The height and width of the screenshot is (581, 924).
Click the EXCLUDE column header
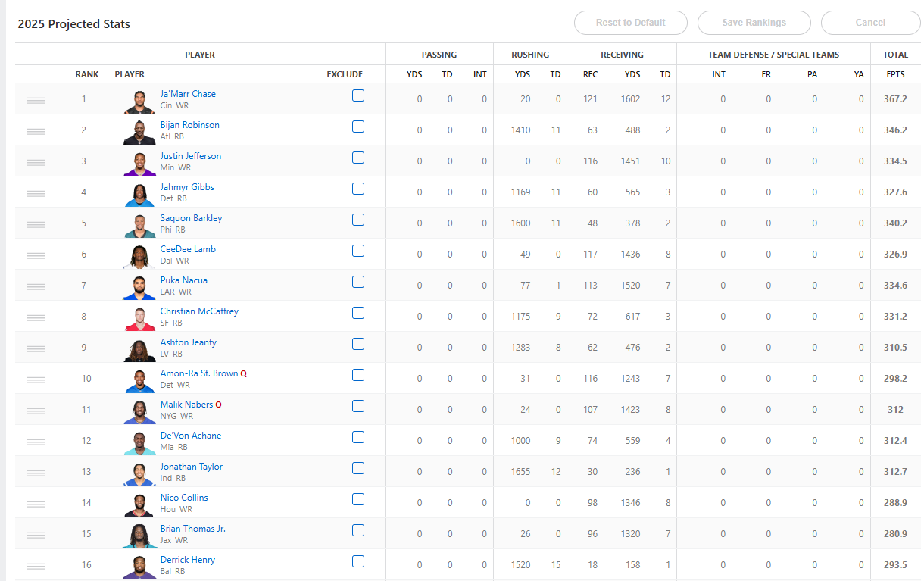345,74
